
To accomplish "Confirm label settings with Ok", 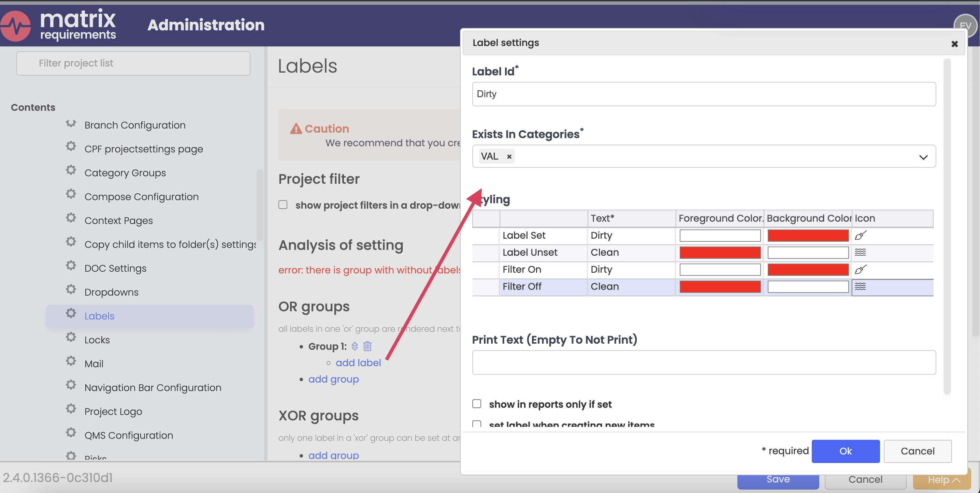I will click(x=845, y=451).
